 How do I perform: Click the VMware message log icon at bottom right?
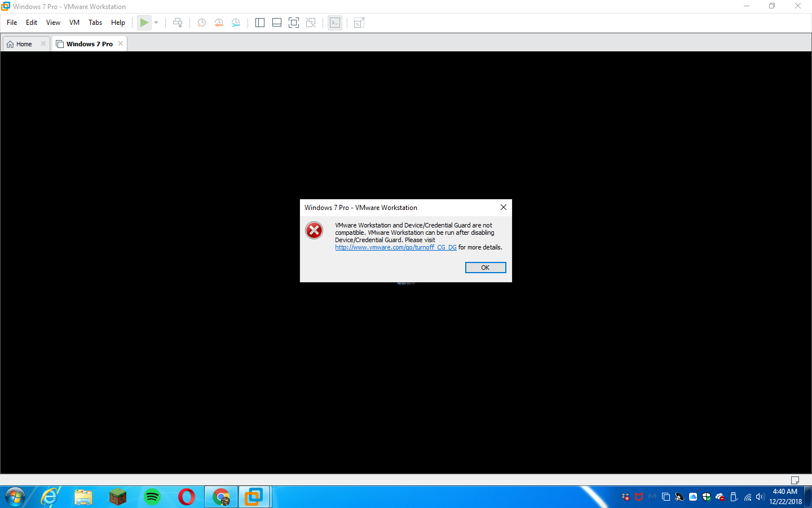(795, 480)
